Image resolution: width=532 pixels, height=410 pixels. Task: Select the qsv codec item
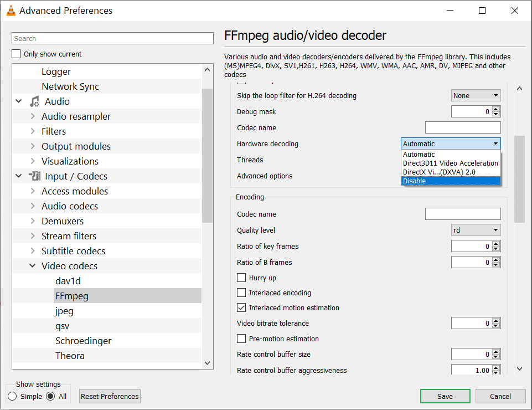point(62,326)
